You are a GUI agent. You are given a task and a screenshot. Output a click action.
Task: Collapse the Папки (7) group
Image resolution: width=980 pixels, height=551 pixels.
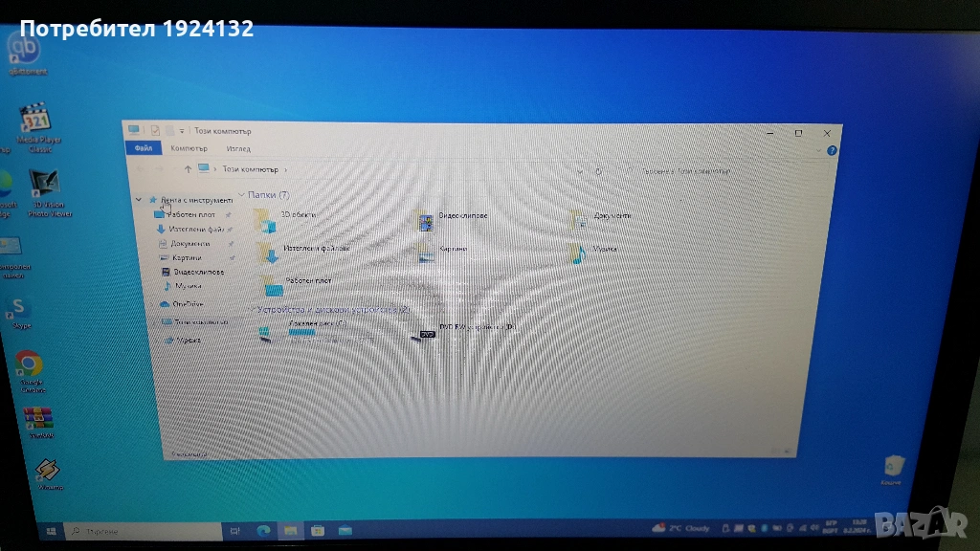[x=241, y=194]
